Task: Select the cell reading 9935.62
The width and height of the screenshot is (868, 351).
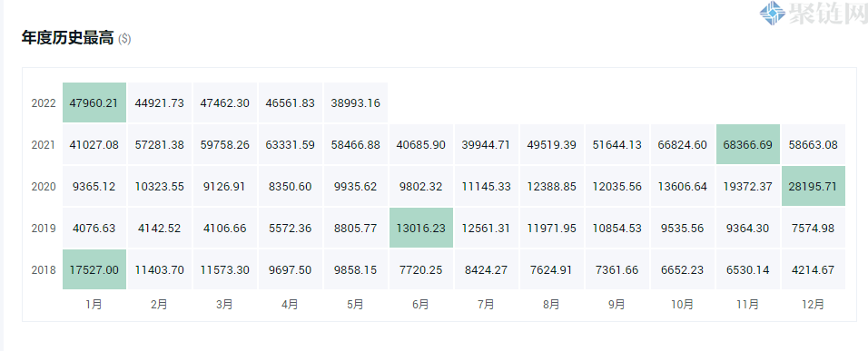Action: [x=355, y=186]
